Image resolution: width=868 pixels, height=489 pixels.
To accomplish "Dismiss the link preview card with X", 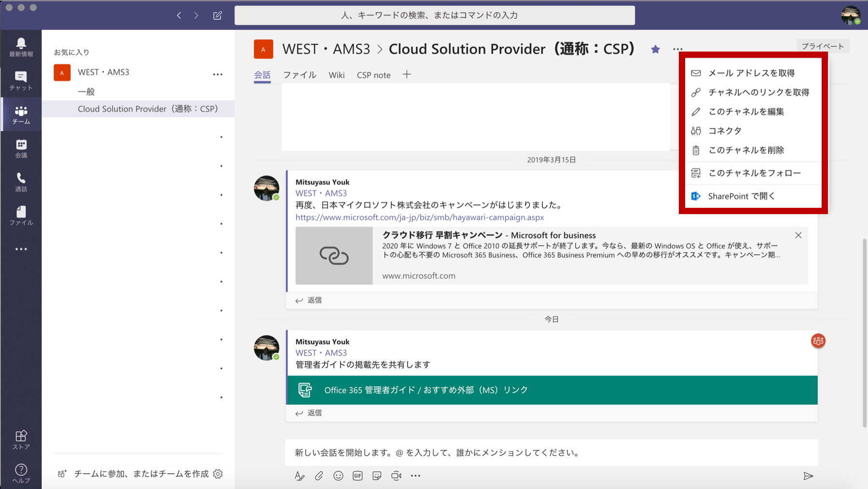I will click(x=799, y=235).
